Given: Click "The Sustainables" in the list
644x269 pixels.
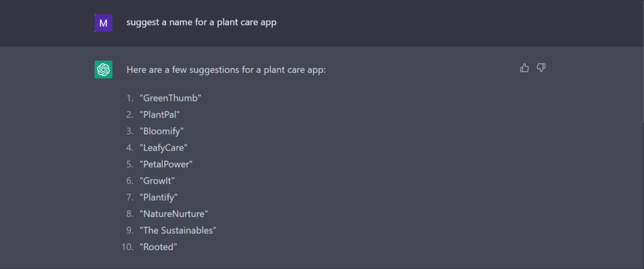Looking at the screenshot, I should [178, 230].
